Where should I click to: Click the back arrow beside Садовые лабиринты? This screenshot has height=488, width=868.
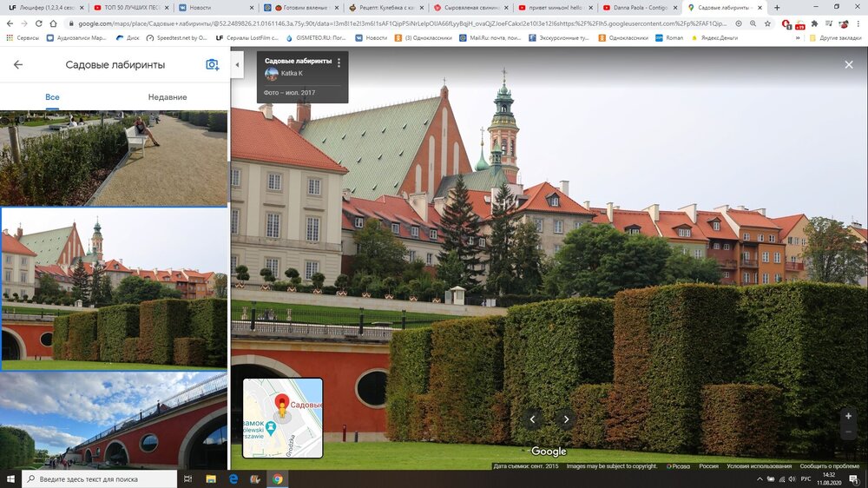18,65
